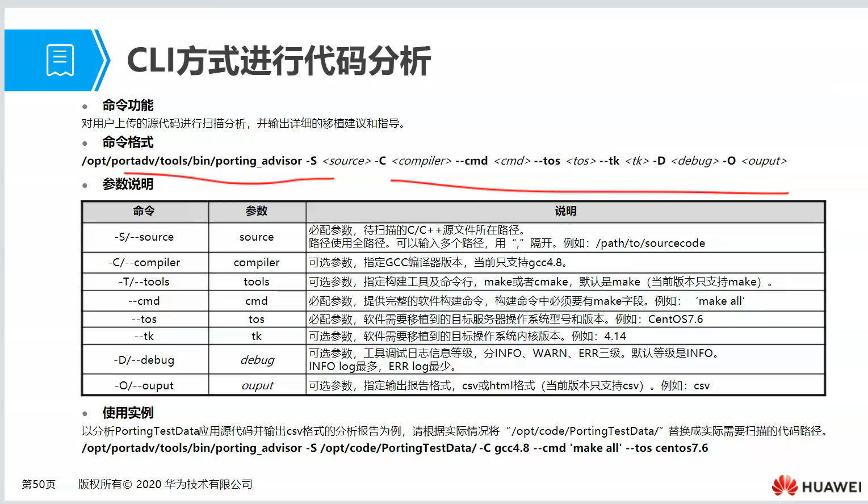868x504 pixels.
Task: Click the Huawei logo in the footer
Action: (x=816, y=486)
